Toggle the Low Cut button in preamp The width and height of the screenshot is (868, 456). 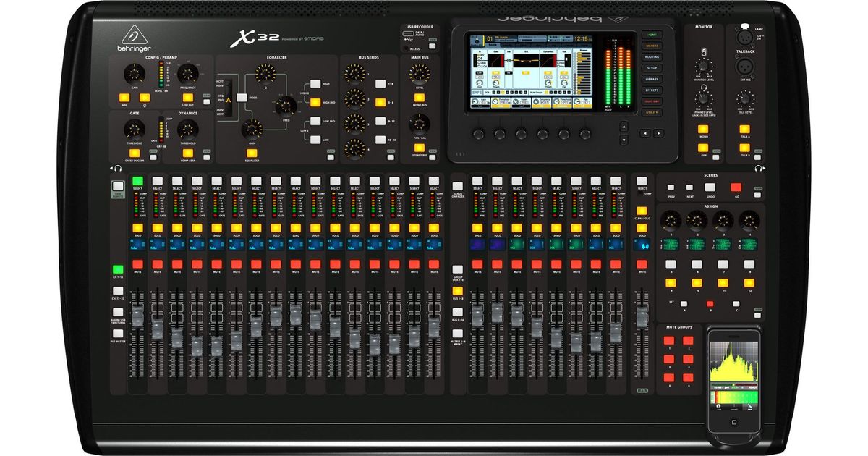point(187,96)
